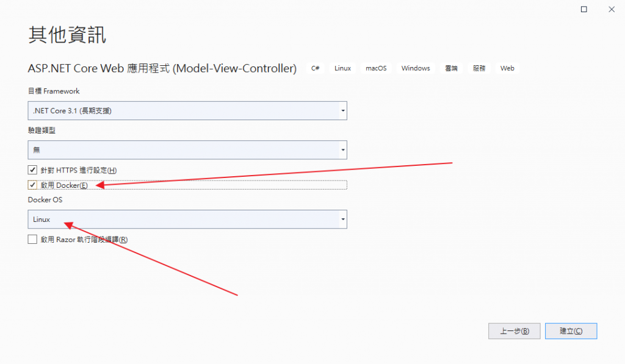Click the 目標 Framework label

(x=54, y=91)
